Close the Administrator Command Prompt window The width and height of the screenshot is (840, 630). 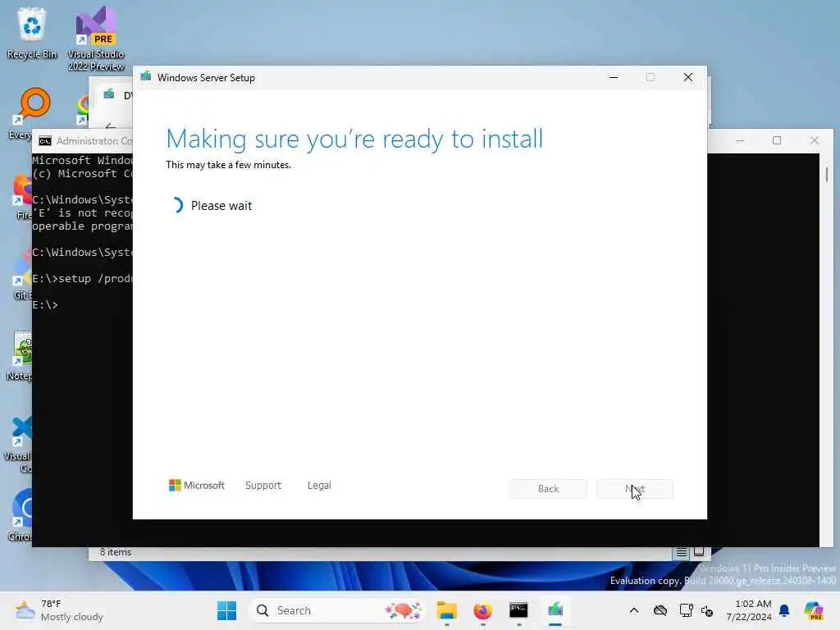815,140
